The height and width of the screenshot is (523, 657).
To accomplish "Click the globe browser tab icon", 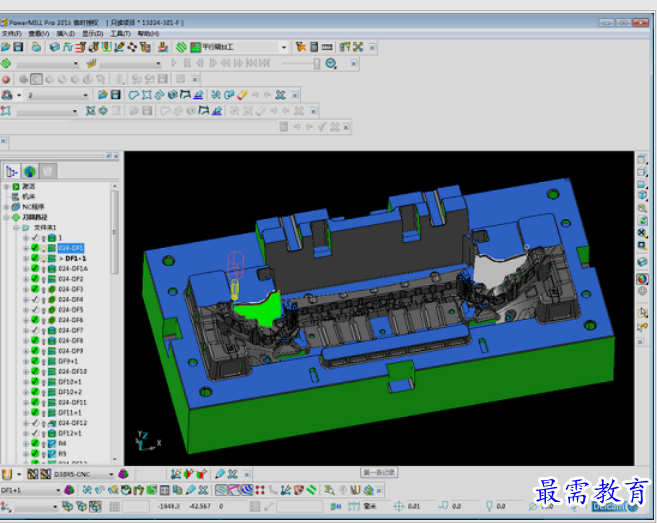I will tap(30, 171).
